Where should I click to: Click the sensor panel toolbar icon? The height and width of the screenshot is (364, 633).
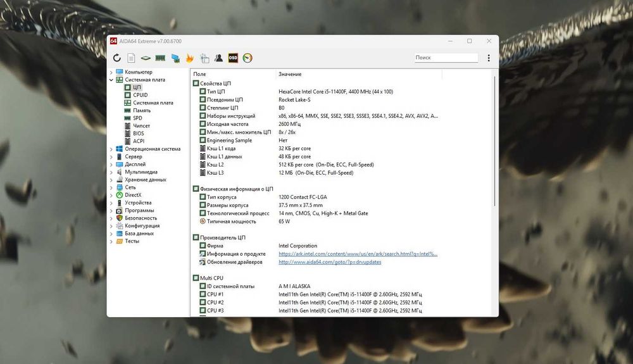click(204, 58)
